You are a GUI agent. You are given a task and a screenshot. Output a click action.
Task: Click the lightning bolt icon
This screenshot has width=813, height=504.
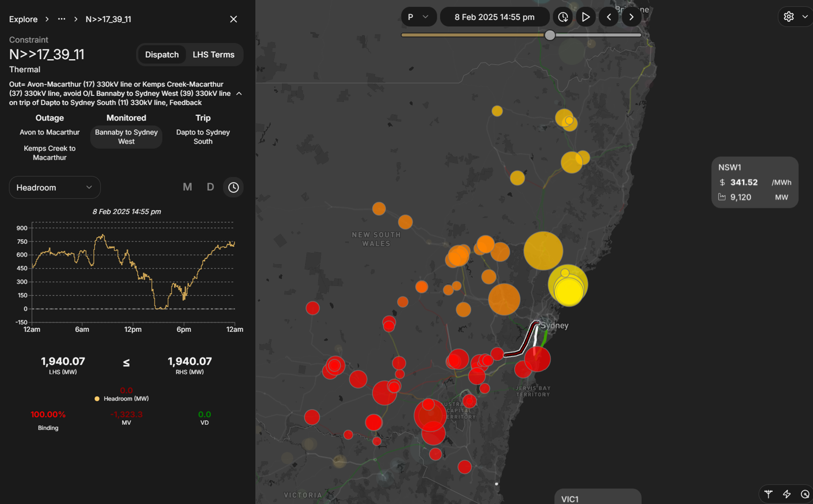click(787, 494)
